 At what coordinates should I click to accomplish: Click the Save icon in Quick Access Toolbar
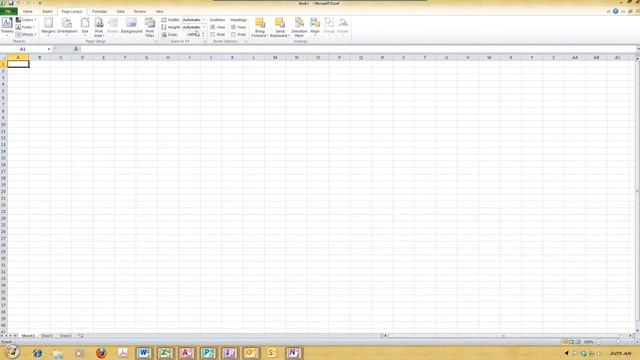pos(11,3)
